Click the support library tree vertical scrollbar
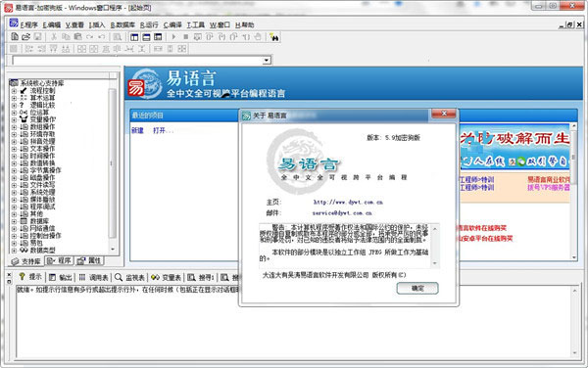The width and height of the screenshot is (588, 368). pos(112,162)
